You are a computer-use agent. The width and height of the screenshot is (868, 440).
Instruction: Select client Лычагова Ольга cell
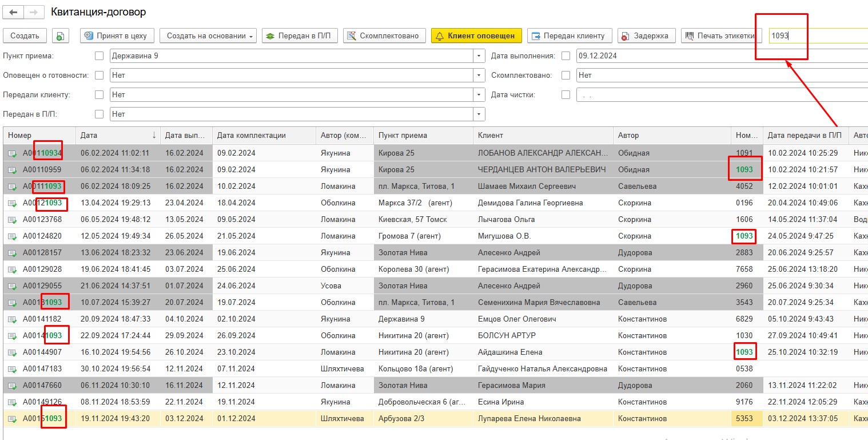point(543,220)
